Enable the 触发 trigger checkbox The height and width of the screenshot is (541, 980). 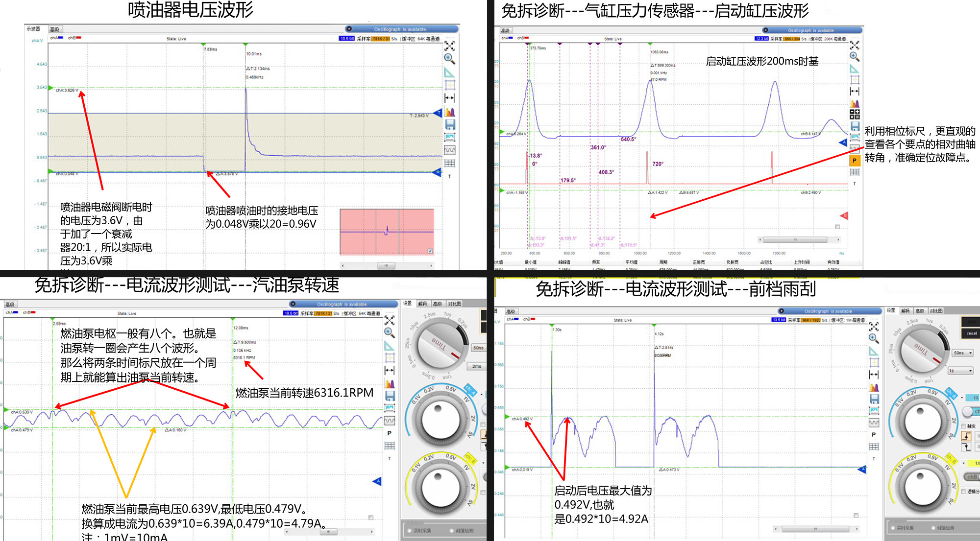pyautogui.click(x=964, y=426)
